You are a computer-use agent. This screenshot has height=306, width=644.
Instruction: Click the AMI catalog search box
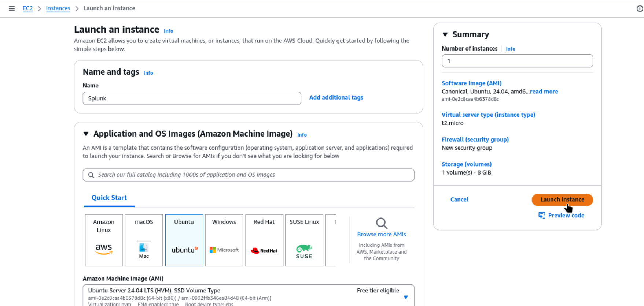click(x=249, y=175)
